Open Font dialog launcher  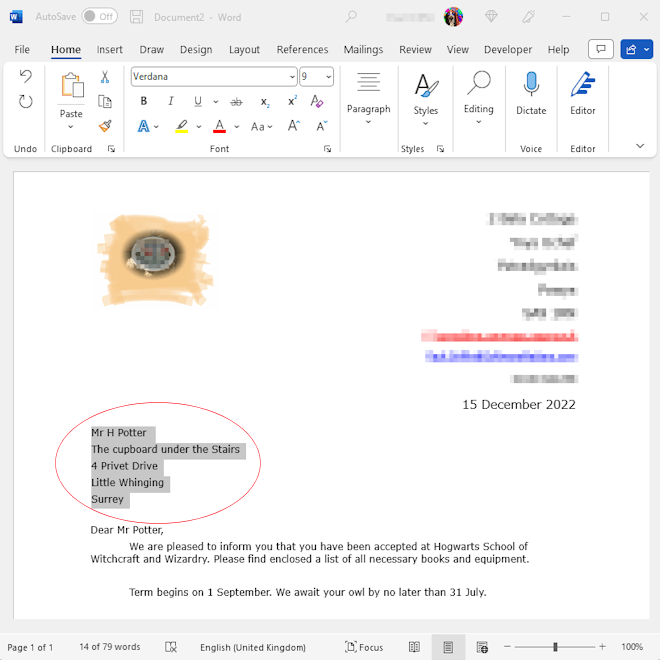[327, 149]
